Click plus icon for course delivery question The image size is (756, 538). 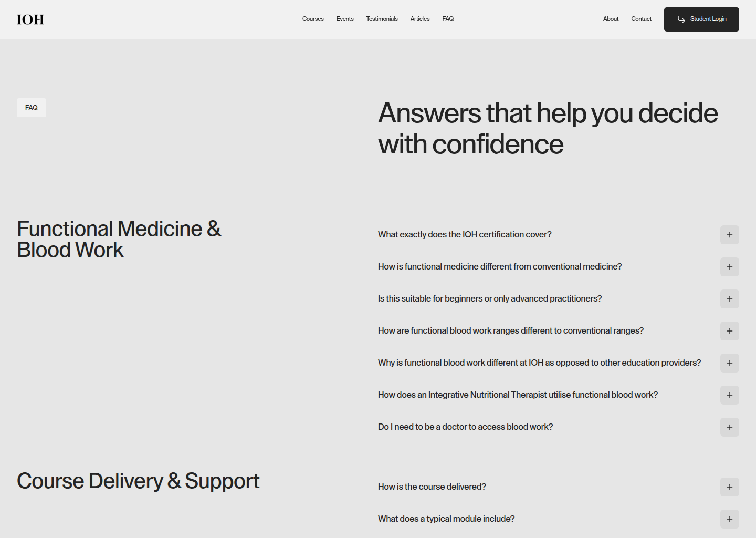729,487
